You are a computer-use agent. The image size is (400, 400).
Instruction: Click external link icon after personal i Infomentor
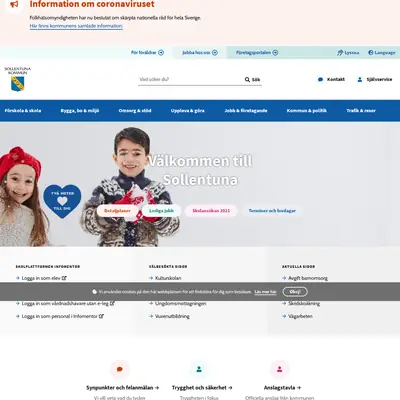tap(101, 316)
